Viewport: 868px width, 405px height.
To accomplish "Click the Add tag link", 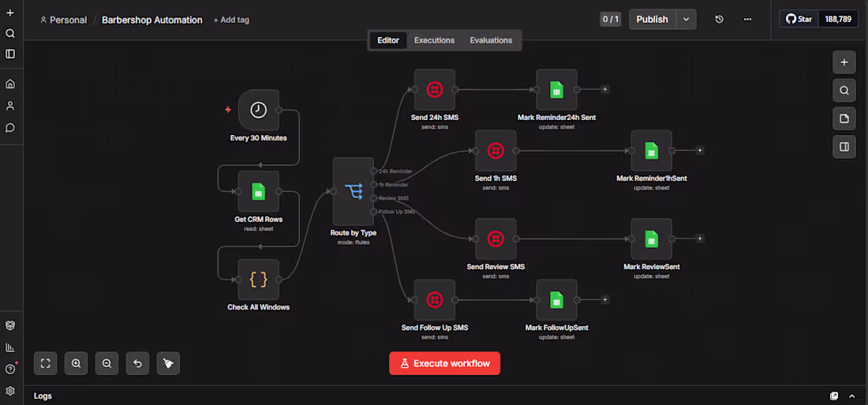I will pos(231,20).
